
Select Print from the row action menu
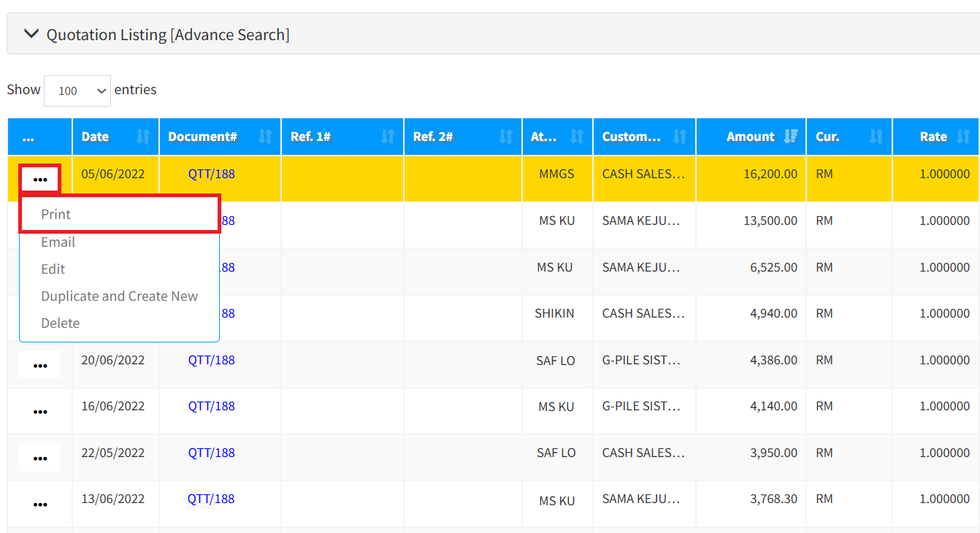(x=56, y=215)
